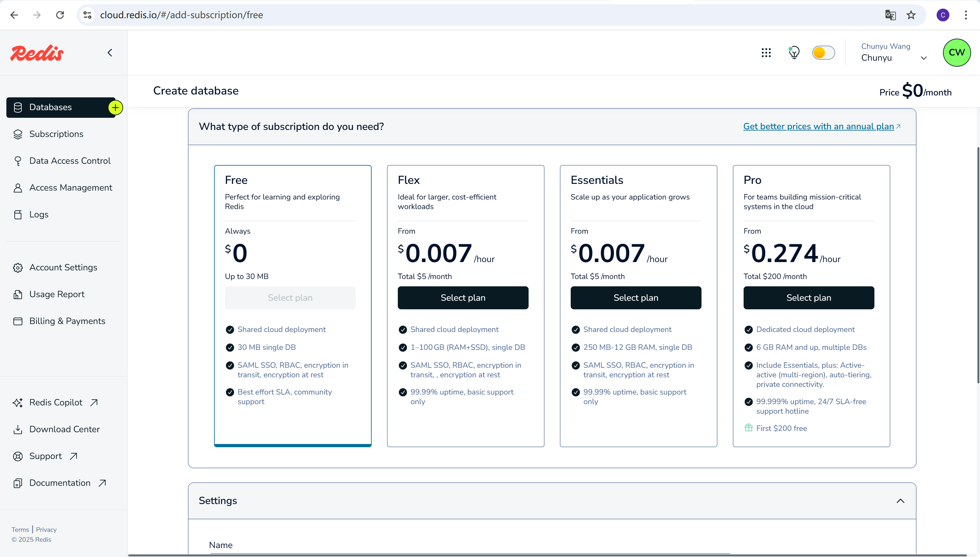Click the Flex plan card title
This screenshot has width=980, height=557.
pos(409,180)
